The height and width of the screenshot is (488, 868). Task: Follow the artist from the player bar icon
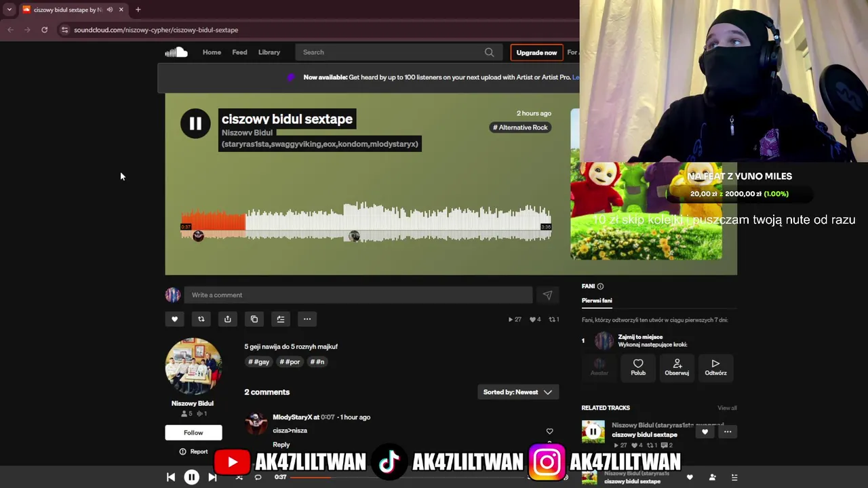(x=712, y=477)
